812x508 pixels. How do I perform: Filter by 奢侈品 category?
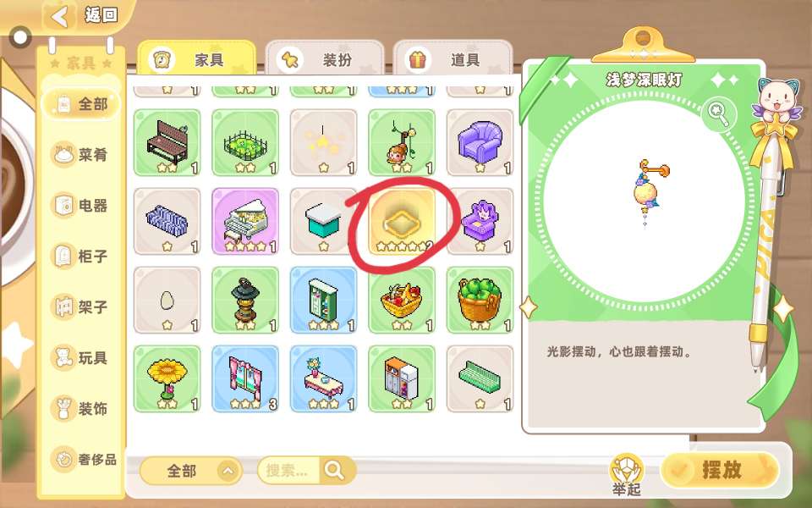[x=83, y=459]
